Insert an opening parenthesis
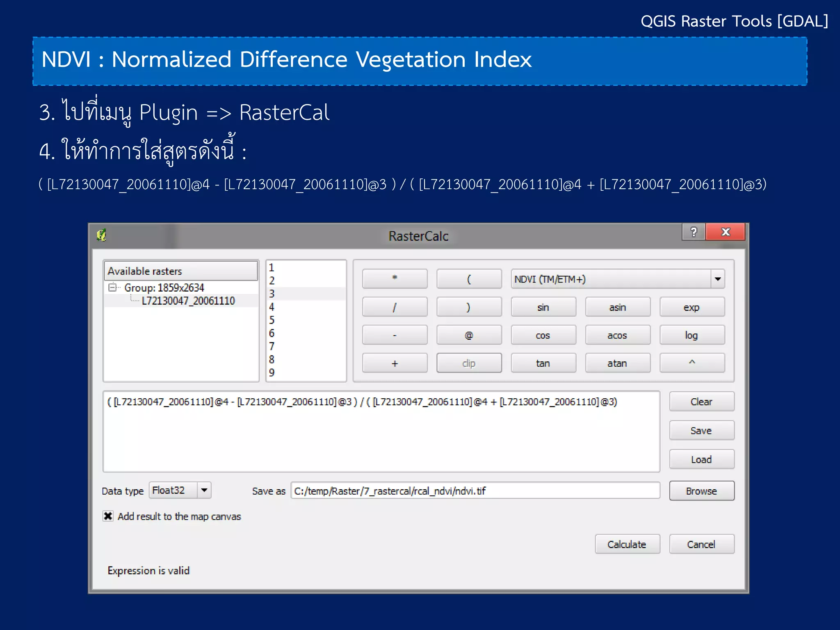Viewport: 840px width, 630px height. click(469, 279)
